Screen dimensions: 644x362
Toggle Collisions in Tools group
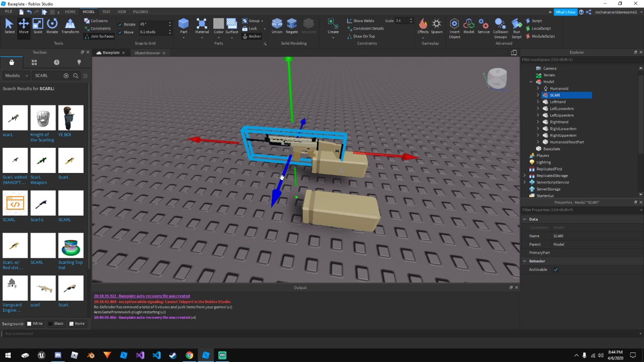(x=96, y=21)
